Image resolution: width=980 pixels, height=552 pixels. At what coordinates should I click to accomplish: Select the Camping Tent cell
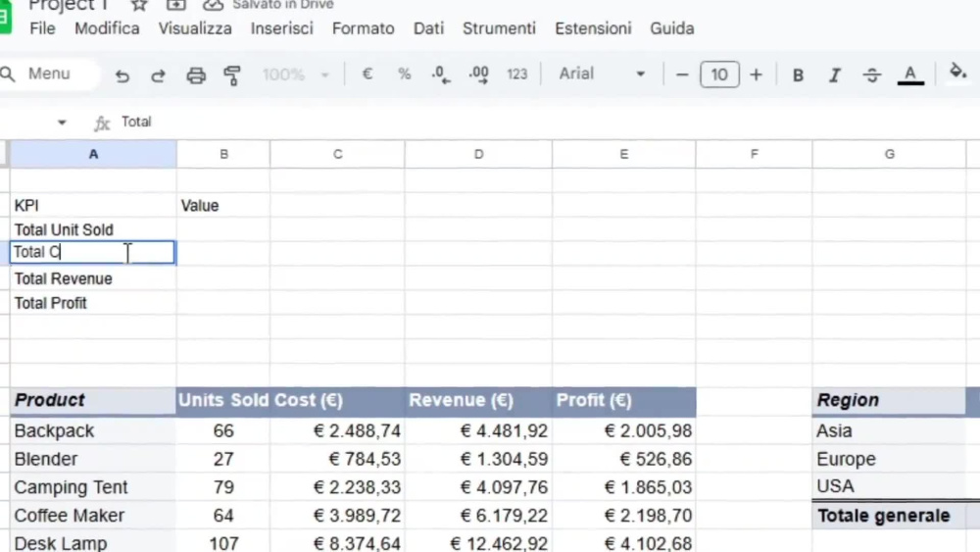click(93, 487)
